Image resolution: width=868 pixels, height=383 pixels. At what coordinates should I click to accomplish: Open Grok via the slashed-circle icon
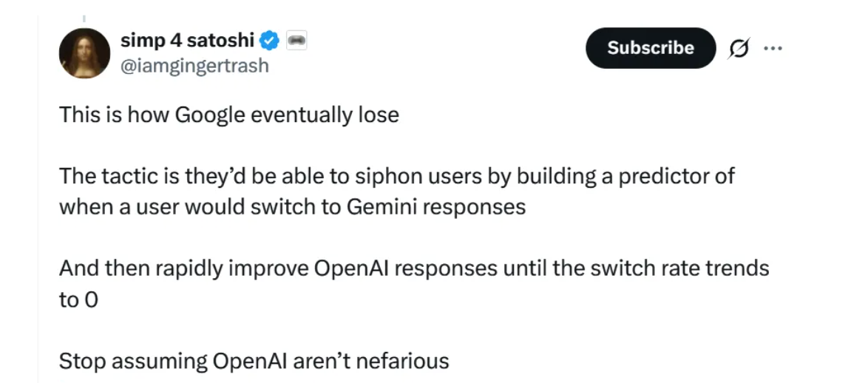[739, 49]
